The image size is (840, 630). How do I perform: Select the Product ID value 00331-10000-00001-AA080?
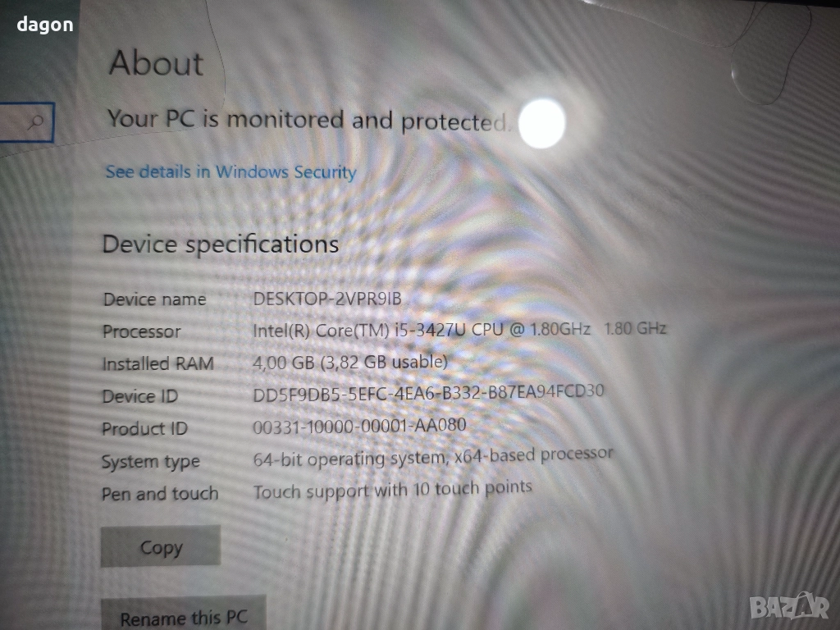coord(359,426)
